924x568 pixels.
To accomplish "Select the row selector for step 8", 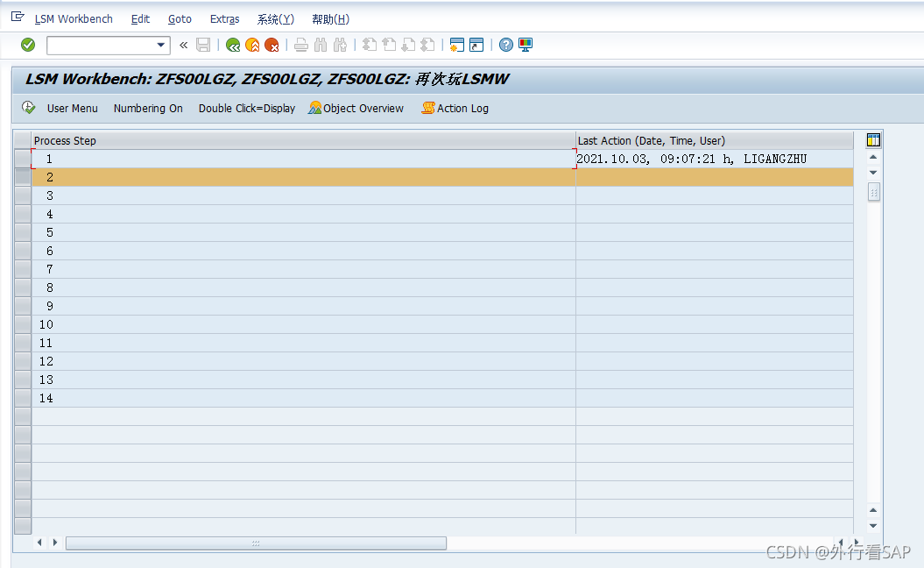I will point(23,288).
